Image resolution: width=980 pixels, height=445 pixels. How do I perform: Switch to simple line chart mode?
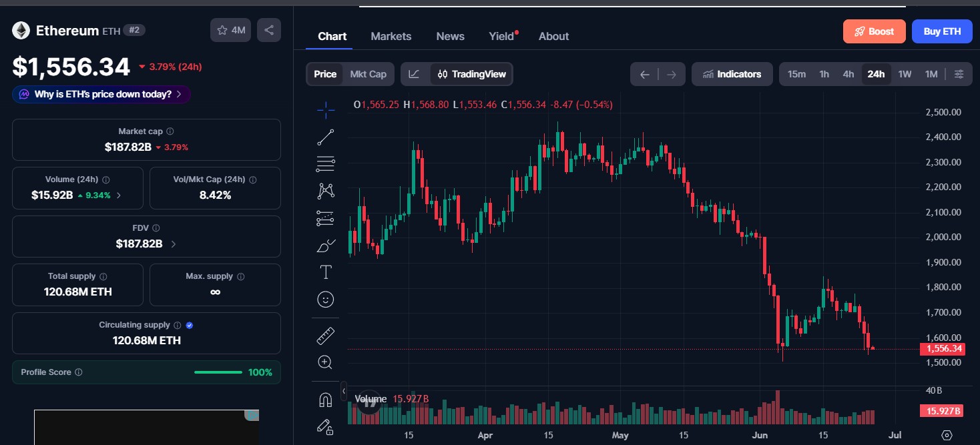coord(414,74)
